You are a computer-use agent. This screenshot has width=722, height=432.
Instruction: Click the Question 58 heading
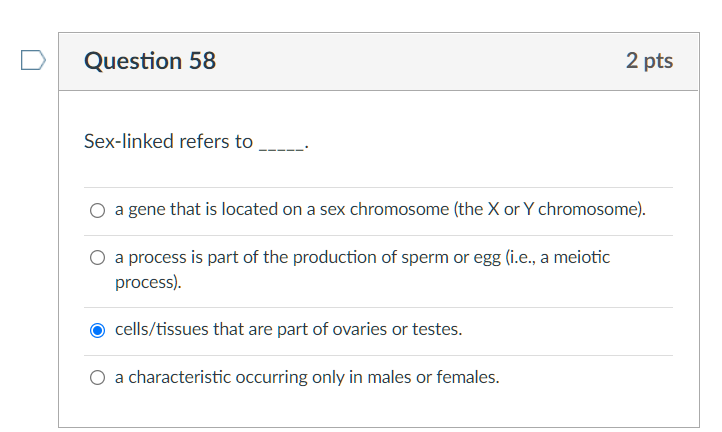[150, 61]
